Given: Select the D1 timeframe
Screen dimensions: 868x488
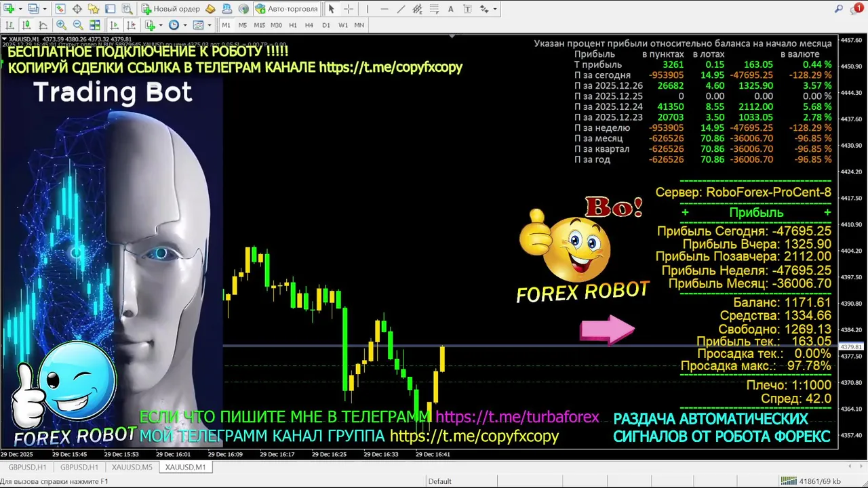Looking at the screenshot, I should [326, 25].
